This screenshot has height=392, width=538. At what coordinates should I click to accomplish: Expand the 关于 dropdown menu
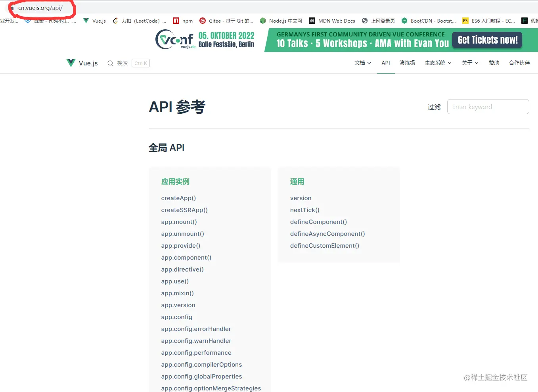[x=469, y=63]
